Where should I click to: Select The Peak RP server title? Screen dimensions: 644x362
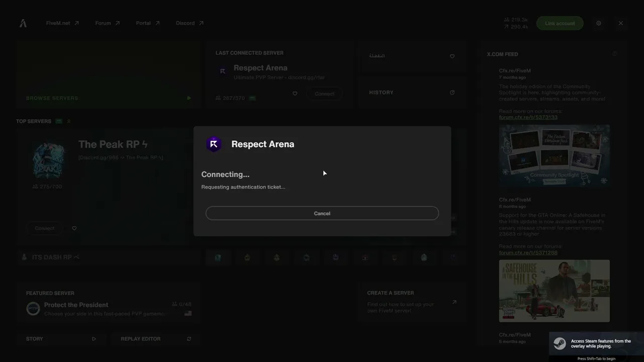click(x=113, y=144)
